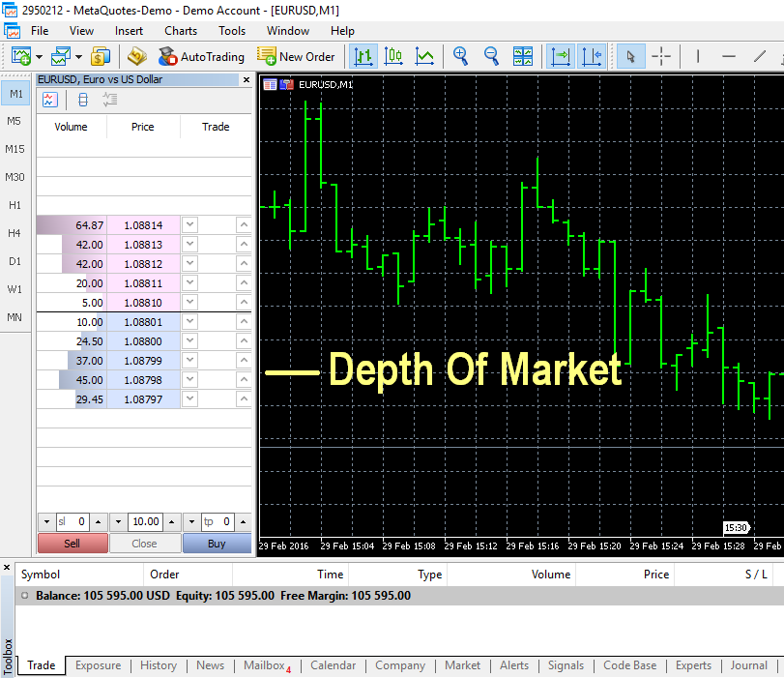
Task: Open the Exposure tab
Action: pos(98,665)
